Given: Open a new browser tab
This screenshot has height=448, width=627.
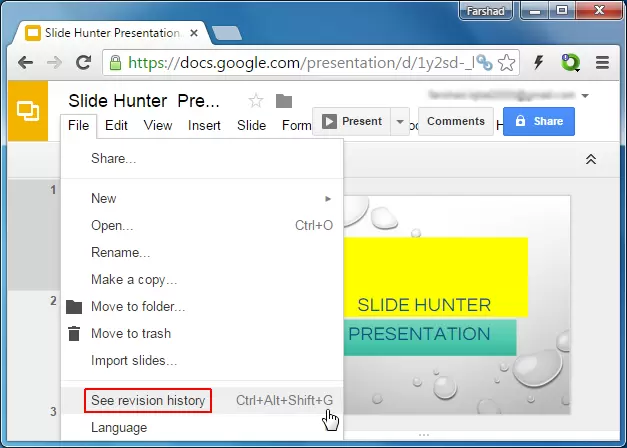Looking at the screenshot, I should coord(226,33).
